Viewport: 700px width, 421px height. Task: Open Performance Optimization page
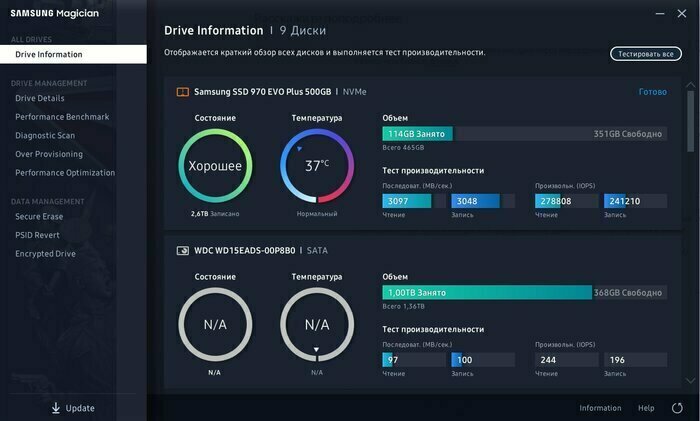pos(65,173)
